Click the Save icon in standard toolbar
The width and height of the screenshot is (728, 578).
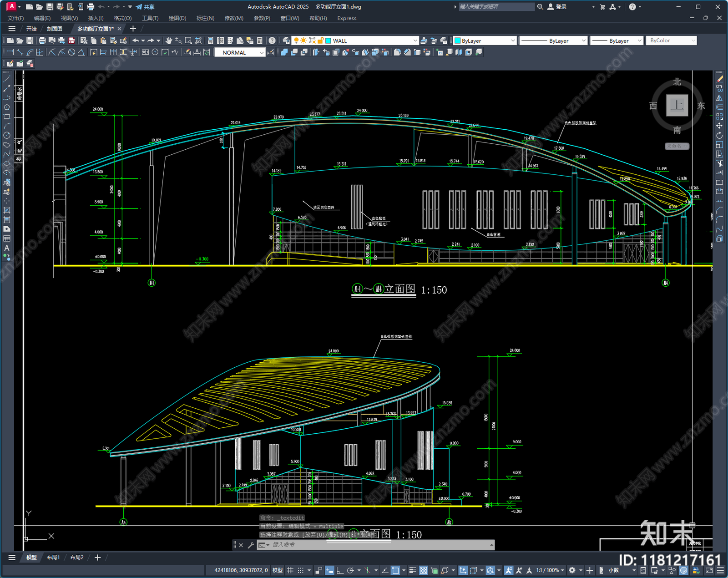(x=30, y=41)
